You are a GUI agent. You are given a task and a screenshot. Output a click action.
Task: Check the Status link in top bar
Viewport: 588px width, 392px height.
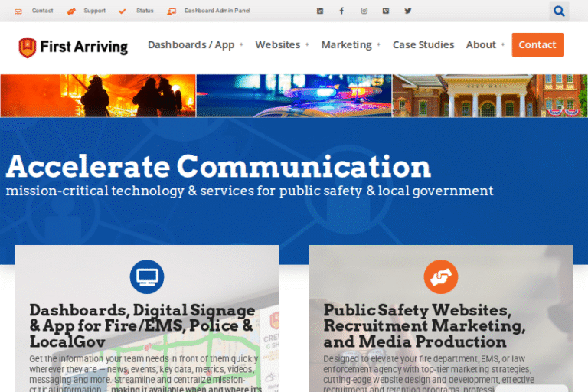[x=137, y=11]
